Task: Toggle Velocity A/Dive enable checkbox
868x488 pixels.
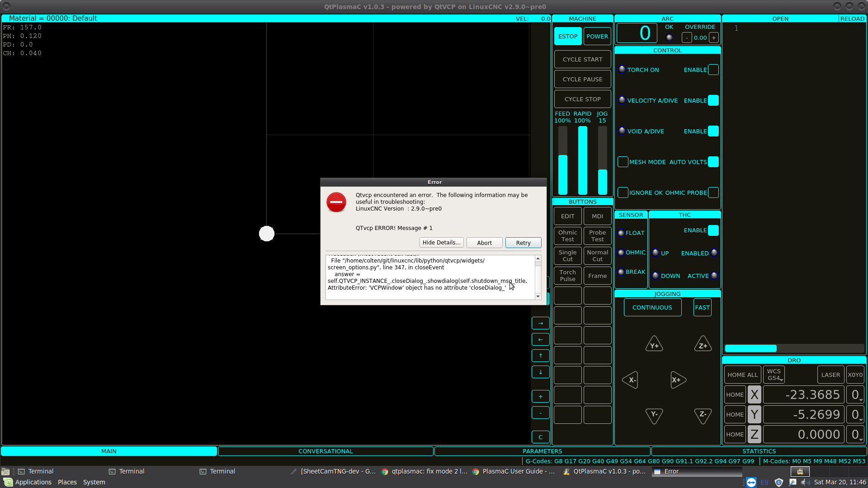Action: coord(713,100)
